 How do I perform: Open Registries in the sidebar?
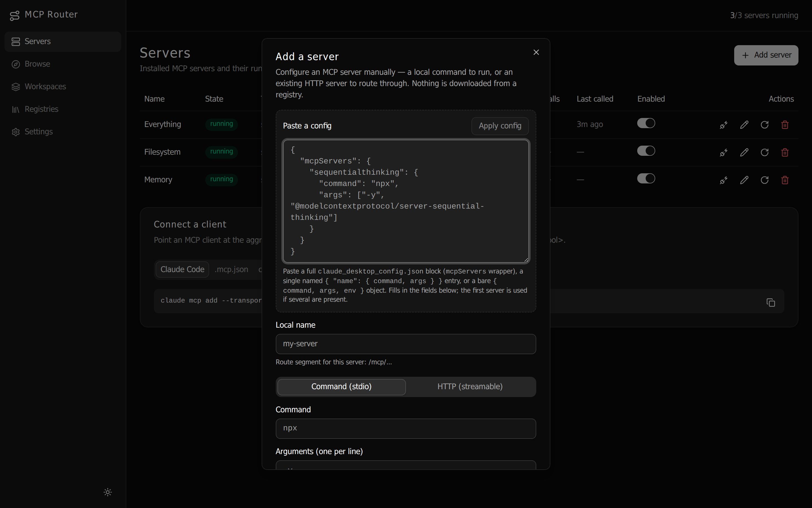click(63, 109)
